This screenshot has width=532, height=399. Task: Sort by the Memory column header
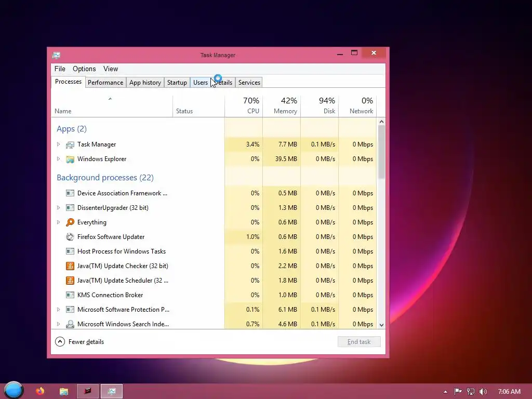[282, 106]
